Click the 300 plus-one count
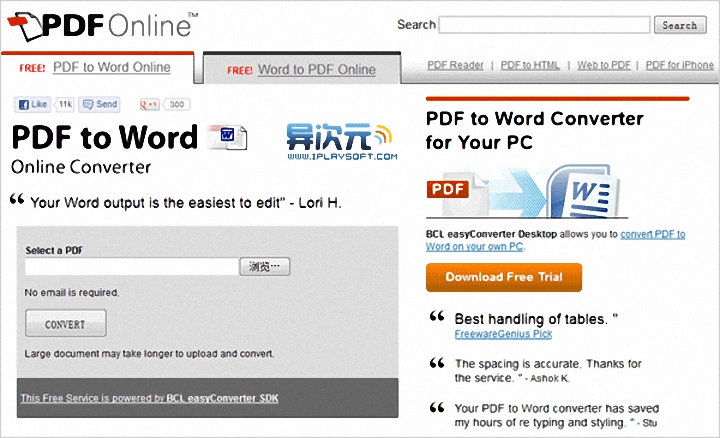This screenshot has width=720, height=438. (x=177, y=105)
